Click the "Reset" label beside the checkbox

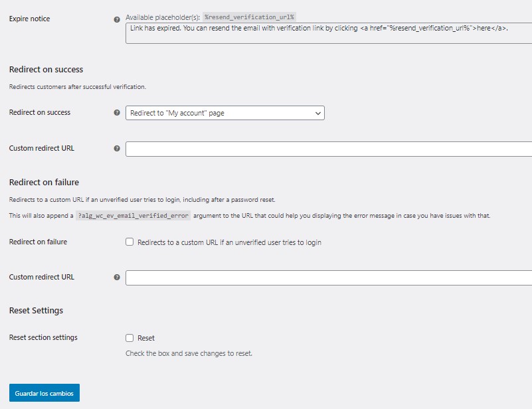point(146,338)
